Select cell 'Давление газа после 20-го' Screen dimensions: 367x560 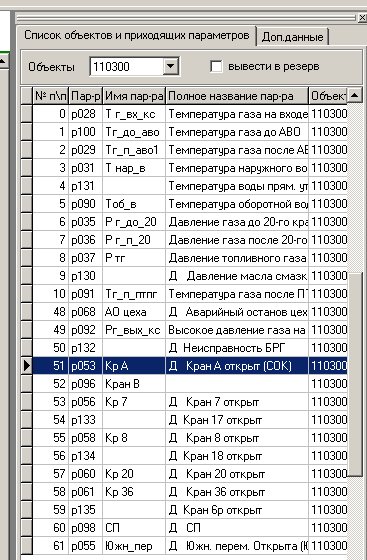(237, 240)
